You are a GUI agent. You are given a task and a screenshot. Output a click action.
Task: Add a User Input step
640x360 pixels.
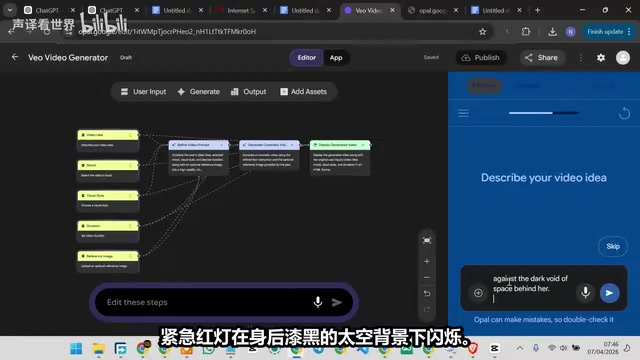pyautogui.click(x=143, y=92)
